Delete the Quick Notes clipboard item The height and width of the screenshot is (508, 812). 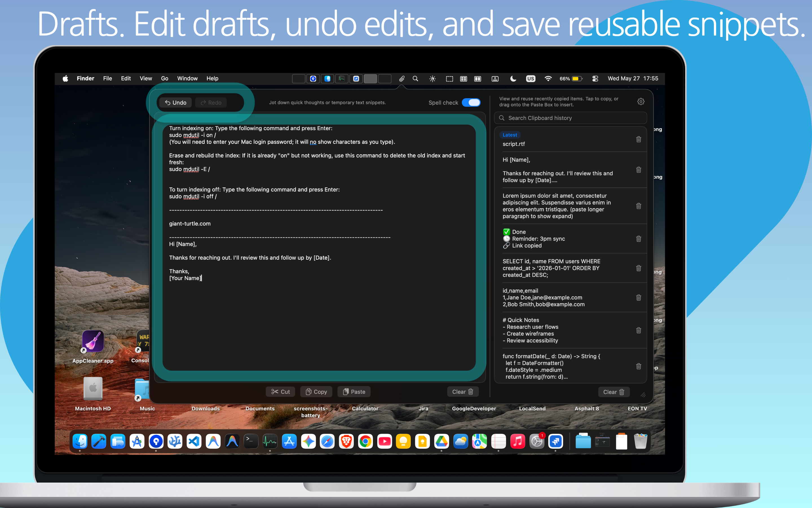tap(639, 330)
